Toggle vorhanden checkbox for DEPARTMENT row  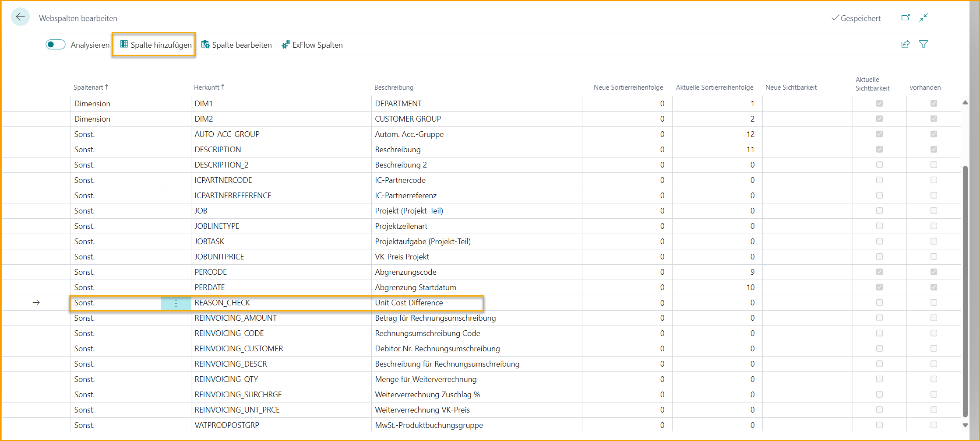pos(934,104)
